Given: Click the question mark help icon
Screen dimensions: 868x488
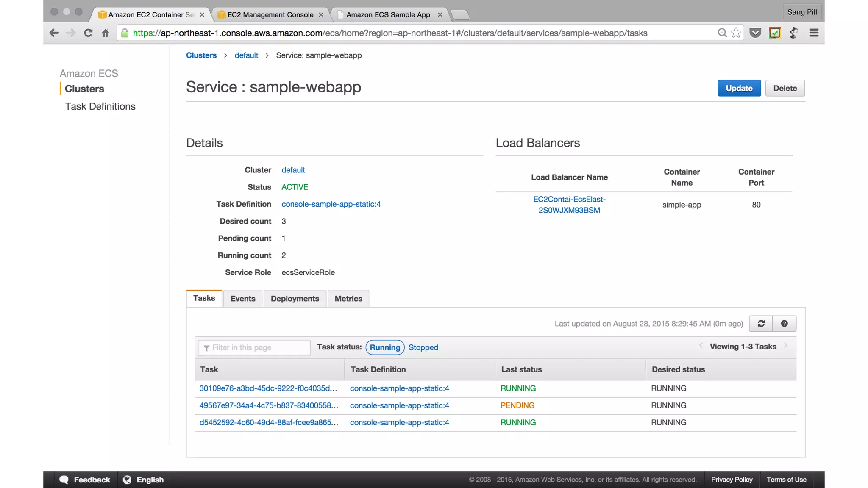Looking at the screenshot, I should [784, 324].
